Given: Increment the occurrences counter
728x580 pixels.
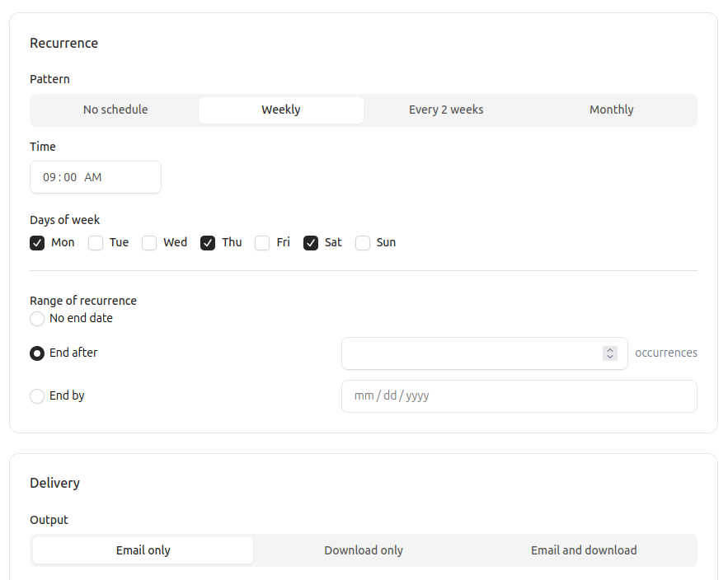Looking at the screenshot, I should tap(610, 348).
